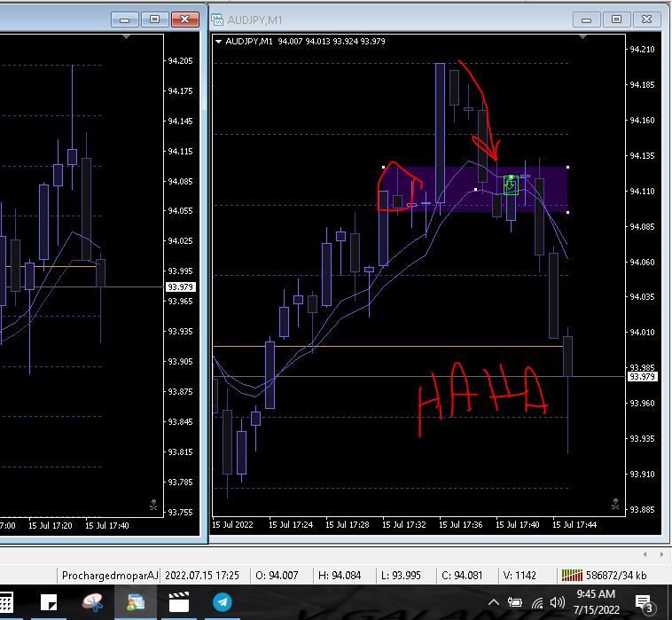Click the skull icon in AUDJPY chart corner
Screen dimensions: 672x620
615,505
